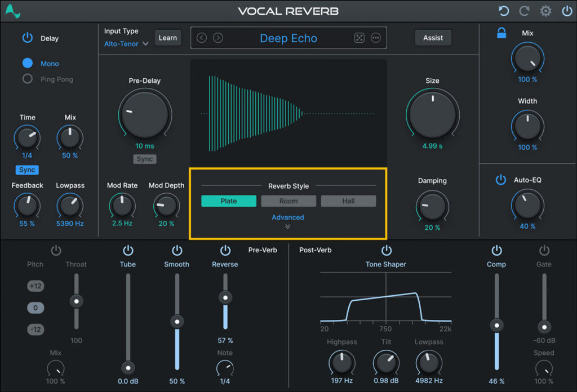Click the Gate Speed knob
The height and width of the screenshot is (392, 577).
(x=544, y=368)
